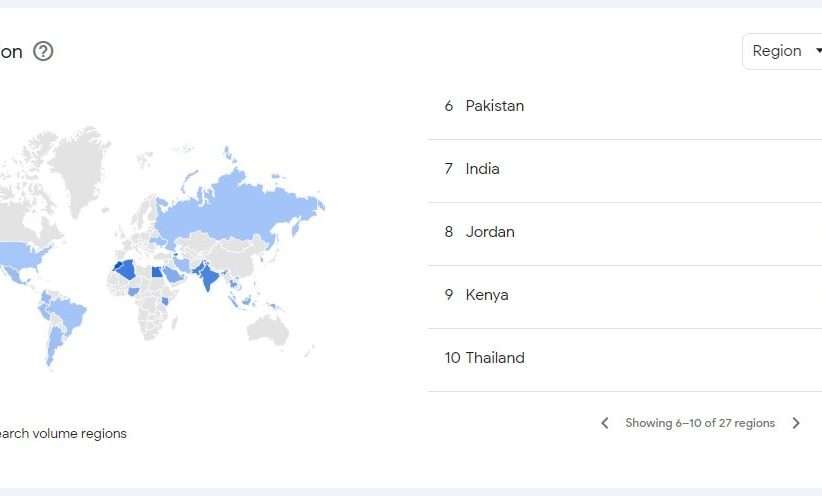Open the Region dropdown
The width and height of the screenshot is (822, 496).
click(x=784, y=51)
